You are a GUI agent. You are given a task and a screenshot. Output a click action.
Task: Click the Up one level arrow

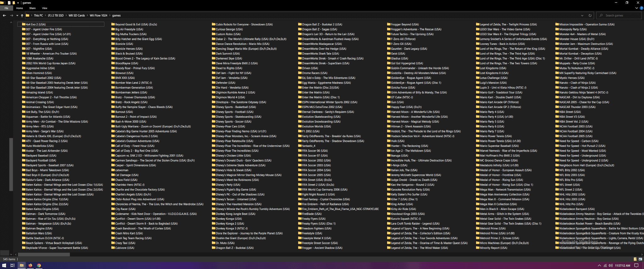tap(22, 15)
